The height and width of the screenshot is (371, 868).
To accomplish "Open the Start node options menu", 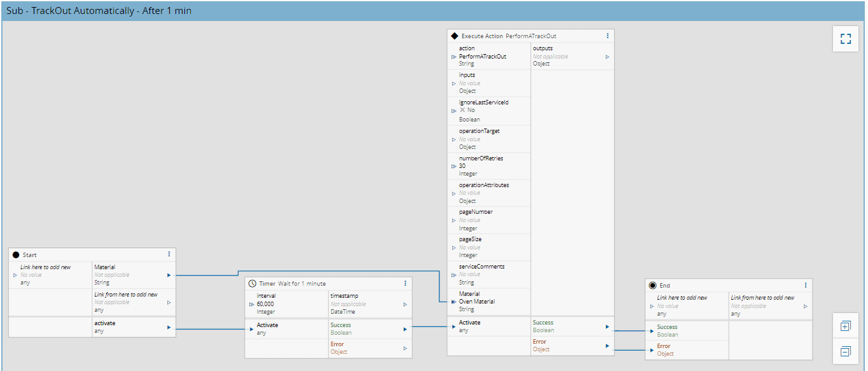I will coord(169,254).
